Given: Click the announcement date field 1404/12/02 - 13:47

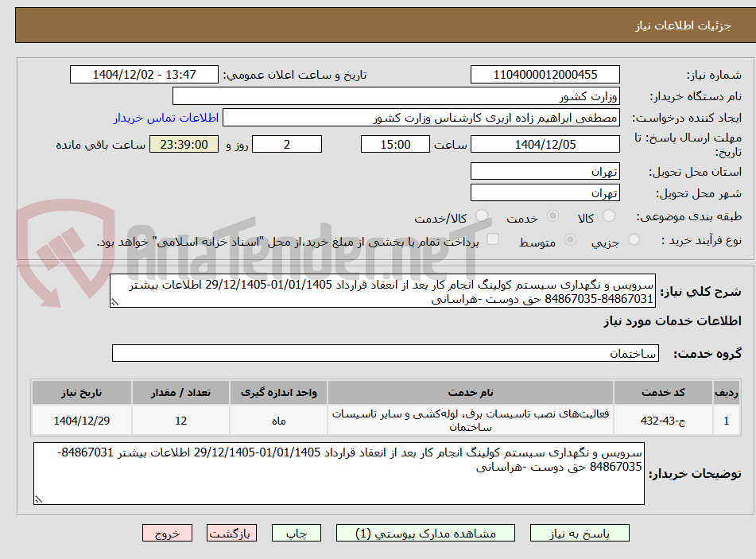Looking at the screenshot, I should [x=144, y=75].
